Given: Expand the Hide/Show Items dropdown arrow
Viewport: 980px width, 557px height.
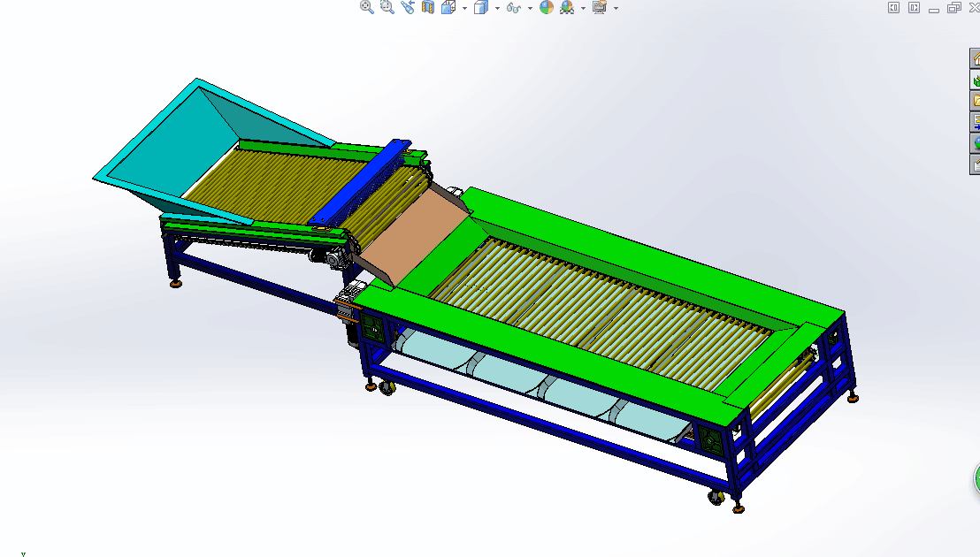Looking at the screenshot, I should point(530,8).
